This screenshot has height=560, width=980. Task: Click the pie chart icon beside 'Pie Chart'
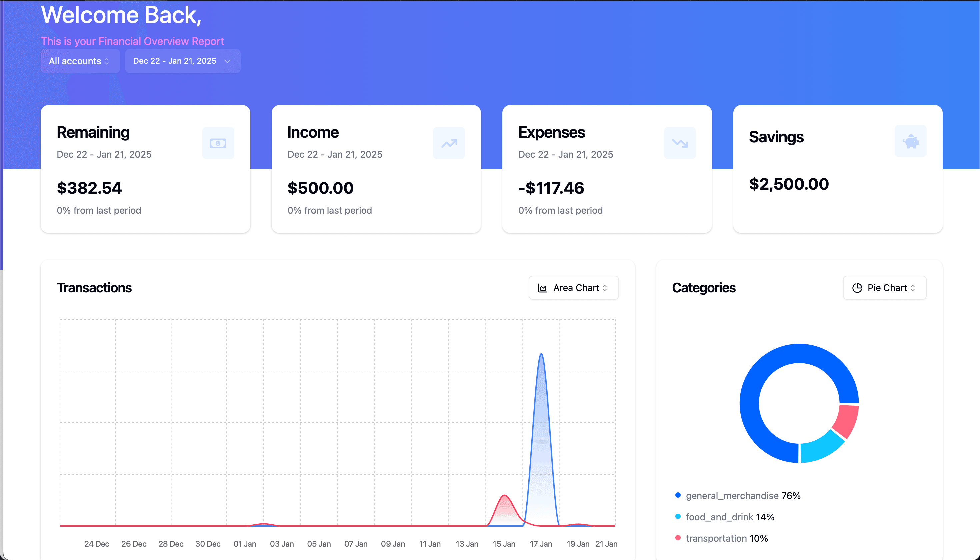[x=857, y=287]
